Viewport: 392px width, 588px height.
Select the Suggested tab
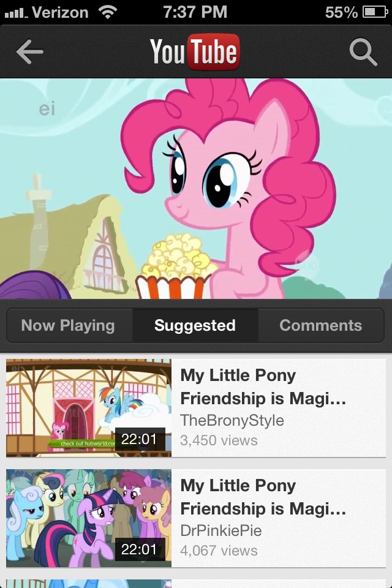[195, 325]
